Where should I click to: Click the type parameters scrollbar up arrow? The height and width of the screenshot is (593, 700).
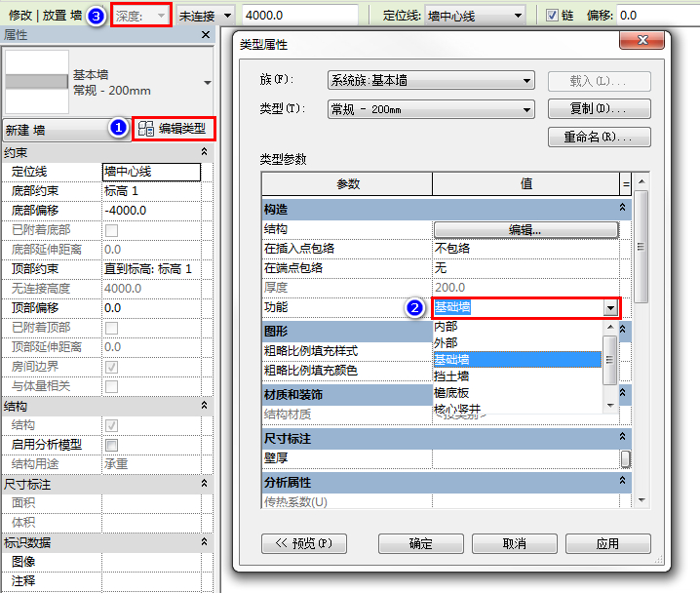[x=642, y=181]
